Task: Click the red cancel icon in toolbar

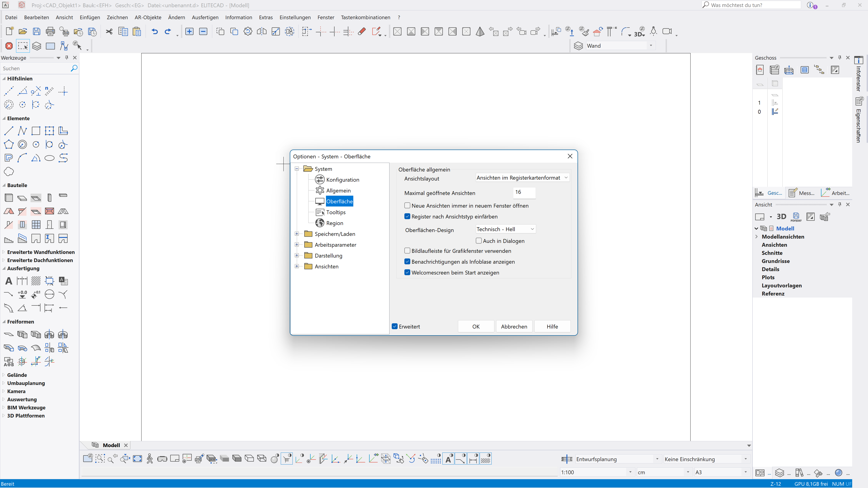Action: tap(9, 46)
